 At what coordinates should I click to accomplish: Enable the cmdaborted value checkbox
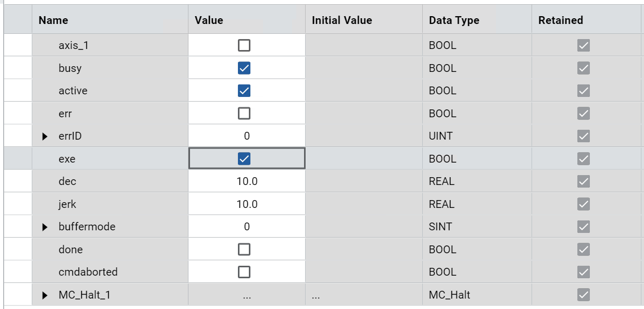coord(244,272)
